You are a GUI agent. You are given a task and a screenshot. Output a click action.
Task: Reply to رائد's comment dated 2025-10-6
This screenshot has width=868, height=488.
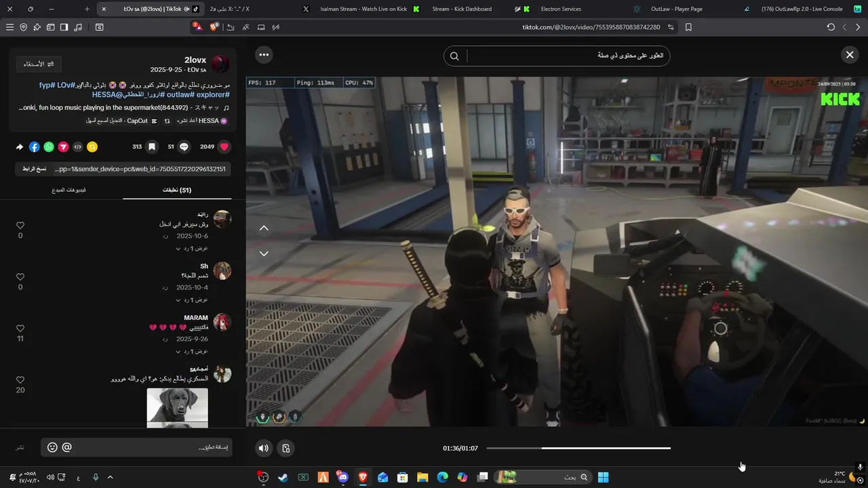(x=165, y=237)
